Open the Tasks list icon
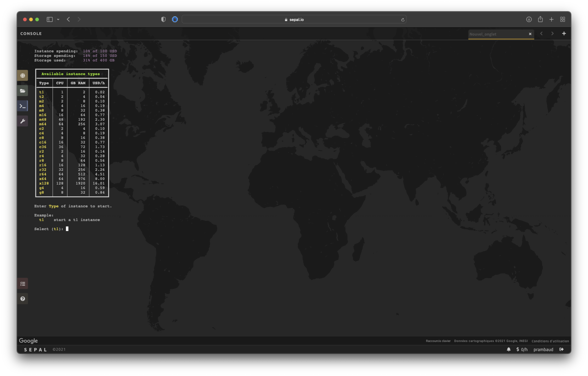588x376 pixels. coord(22,284)
